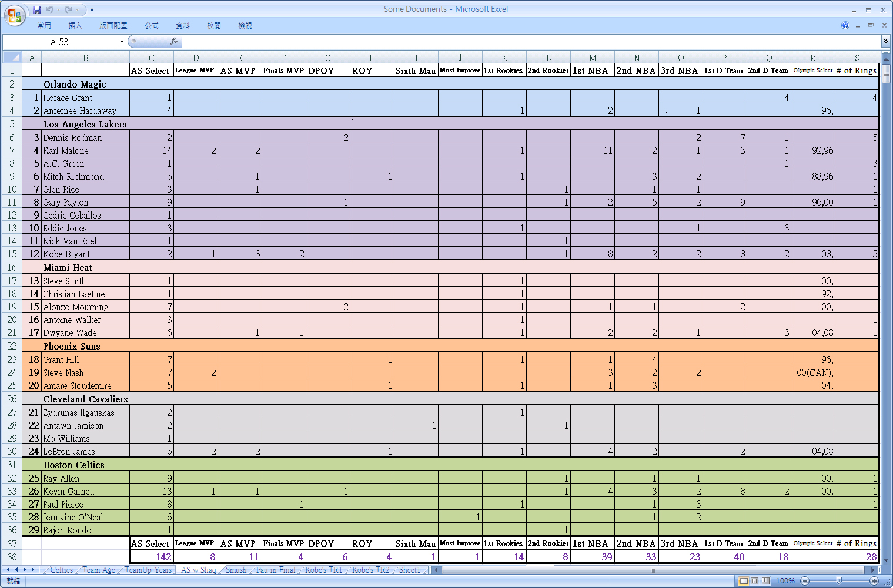The width and height of the screenshot is (893, 588).
Task: Switch to the Pau in Final sheet tab
Action: pyautogui.click(x=276, y=570)
